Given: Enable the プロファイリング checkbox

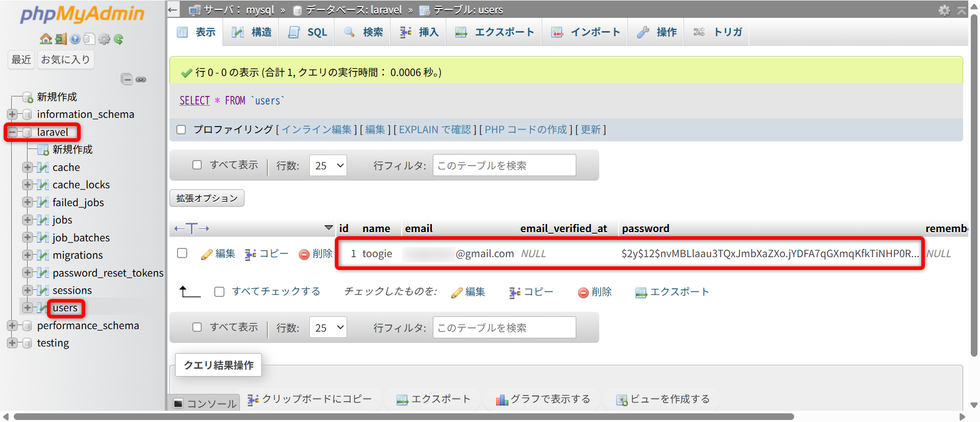Looking at the screenshot, I should pos(181,130).
